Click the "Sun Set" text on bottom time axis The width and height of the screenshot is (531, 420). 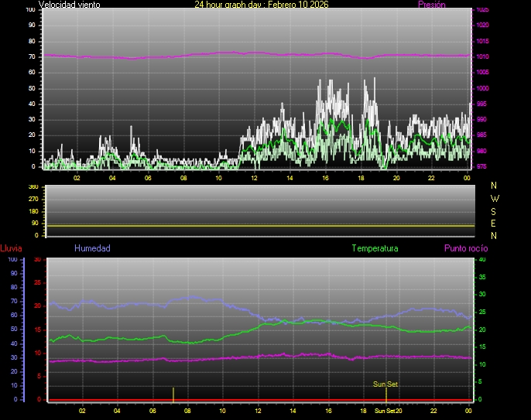[x=385, y=411]
